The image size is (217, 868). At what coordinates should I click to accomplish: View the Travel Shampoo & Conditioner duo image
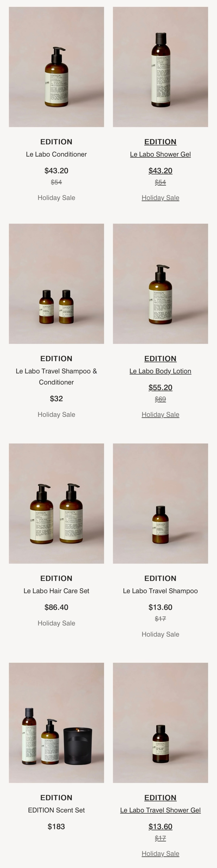tap(56, 284)
